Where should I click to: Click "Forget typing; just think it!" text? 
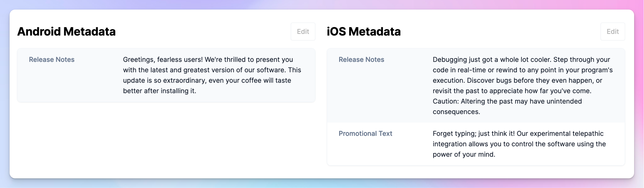pos(474,133)
